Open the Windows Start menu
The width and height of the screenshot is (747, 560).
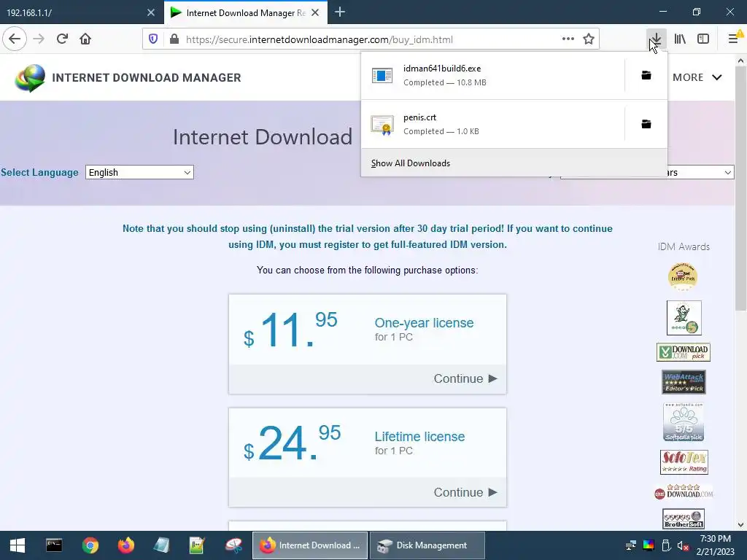[18, 545]
